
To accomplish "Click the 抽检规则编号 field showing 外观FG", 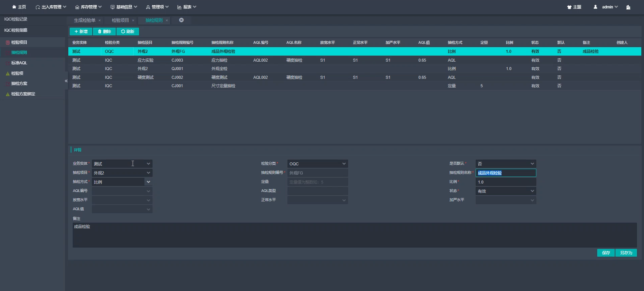I will point(317,173).
